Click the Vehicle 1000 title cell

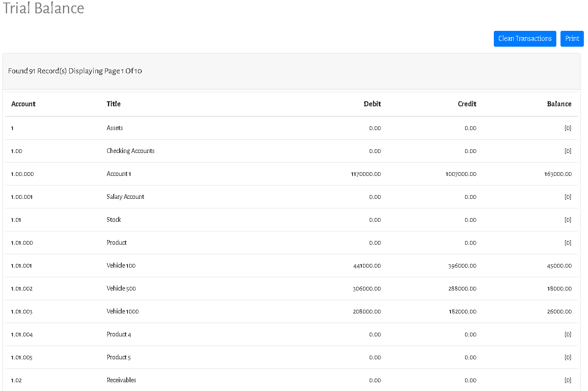(123, 311)
